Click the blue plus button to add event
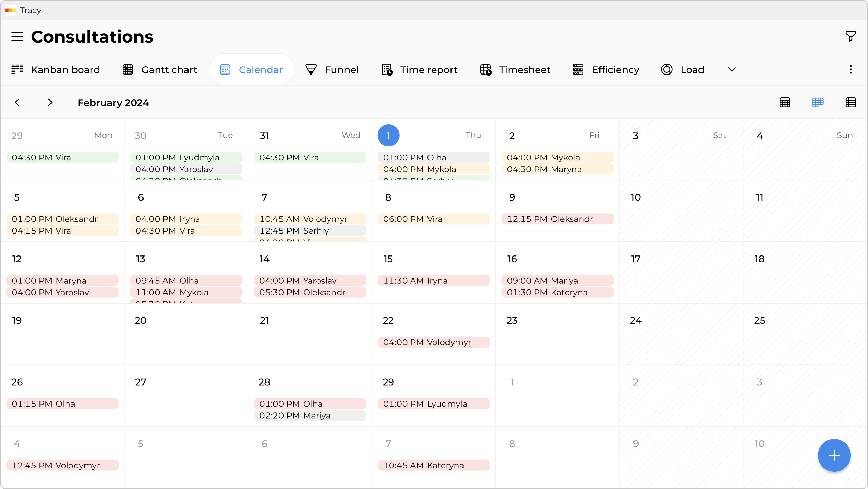Image resolution: width=868 pixels, height=489 pixels. coord(834,455)
